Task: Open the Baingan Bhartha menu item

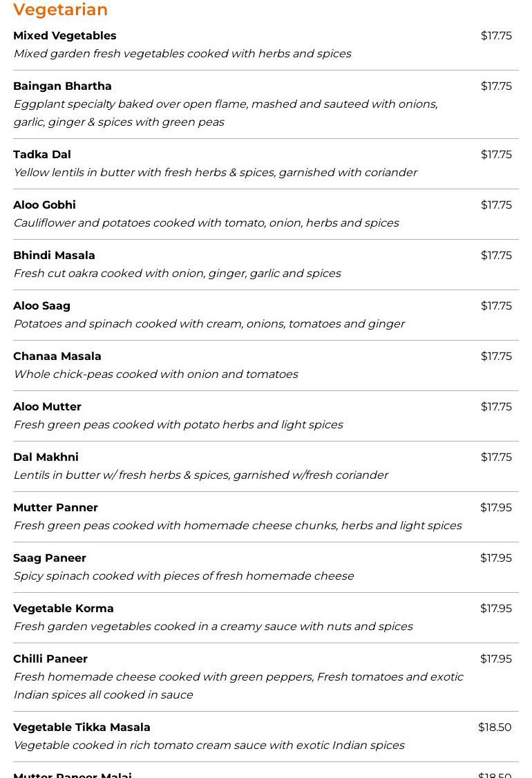Action: click(62, 86)
